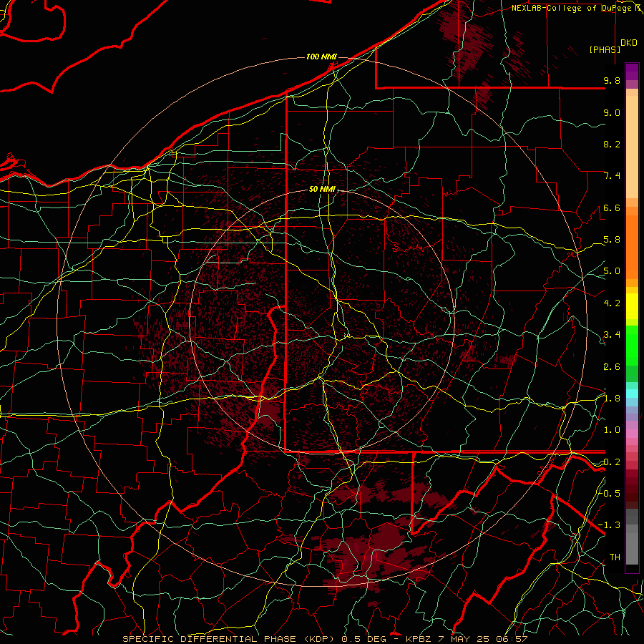The image size is (644, 644).
Task: Click the 5.8 scale label
Action: (612, 240)
